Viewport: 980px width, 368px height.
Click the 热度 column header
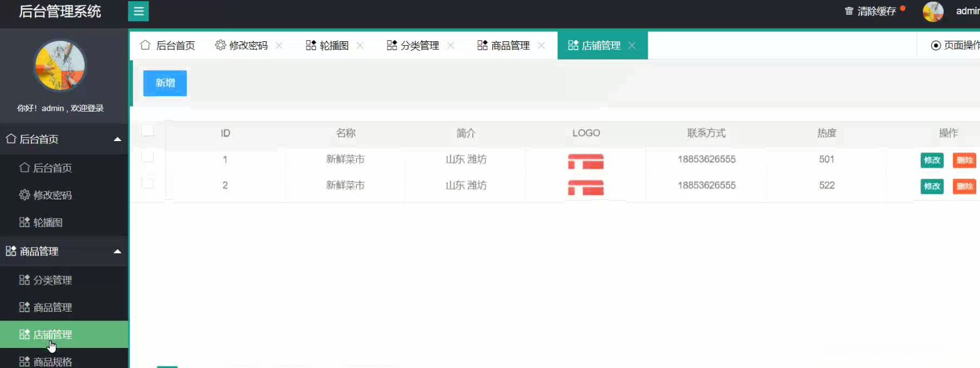coord(826,133)
